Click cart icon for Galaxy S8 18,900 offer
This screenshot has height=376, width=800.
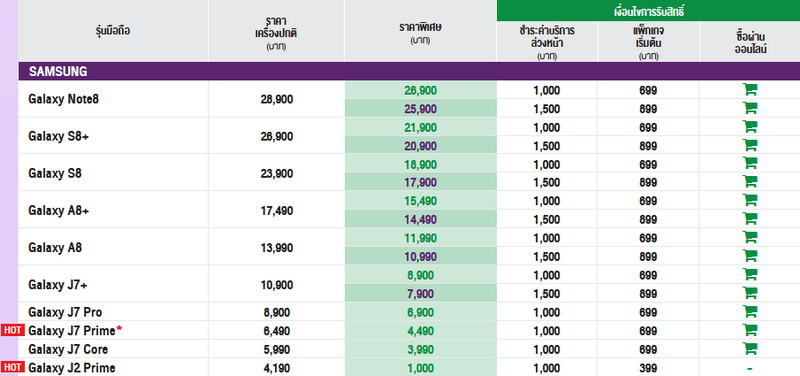tap(749, 163)
